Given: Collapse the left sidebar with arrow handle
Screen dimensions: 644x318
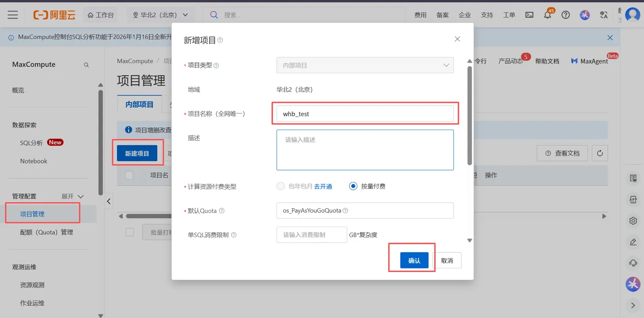Looking at the screenshot, I should coord(109,201).
